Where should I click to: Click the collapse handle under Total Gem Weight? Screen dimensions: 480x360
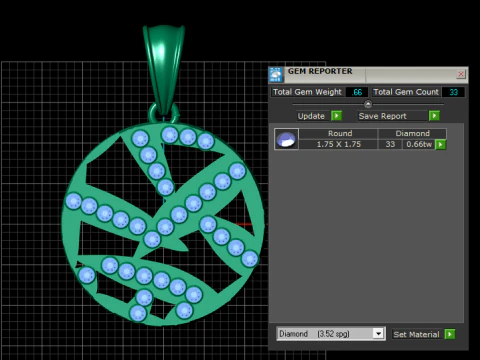(368, 104)
